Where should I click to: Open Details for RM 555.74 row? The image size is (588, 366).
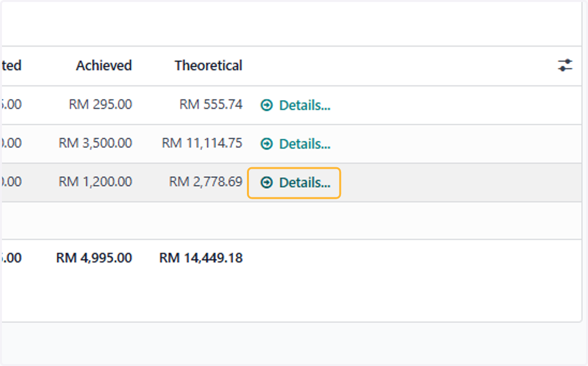(294, 105)
